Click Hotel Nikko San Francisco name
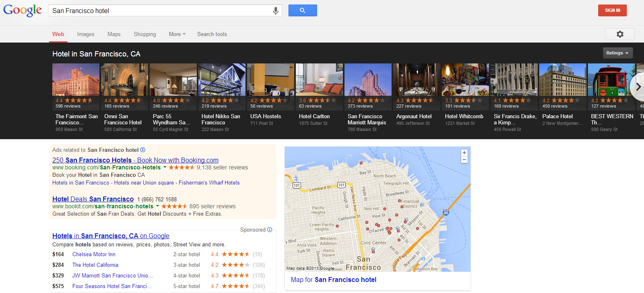Viewport: 644px width, 293px height. [221, 119]
